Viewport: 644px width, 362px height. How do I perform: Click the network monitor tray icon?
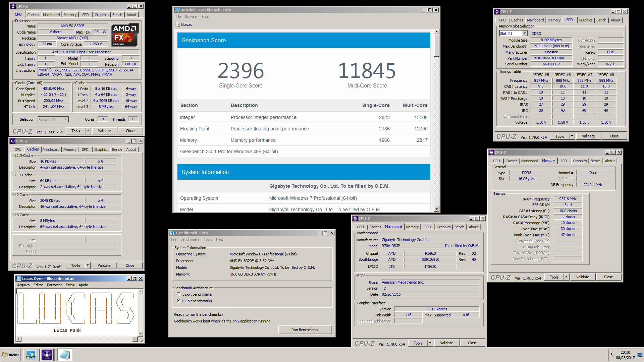tap(640, 355)
